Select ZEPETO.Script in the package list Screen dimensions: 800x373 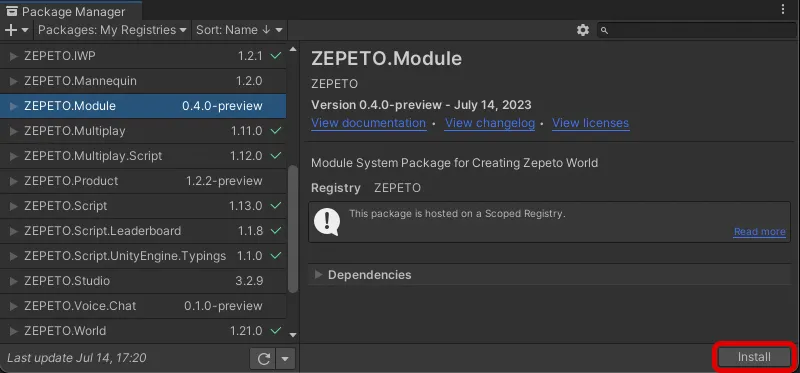click(143, 206)
